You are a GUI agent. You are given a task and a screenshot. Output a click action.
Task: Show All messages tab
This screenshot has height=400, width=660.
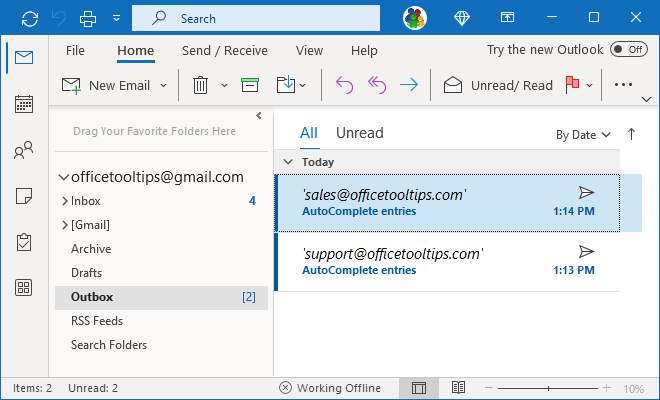(309, 133)
